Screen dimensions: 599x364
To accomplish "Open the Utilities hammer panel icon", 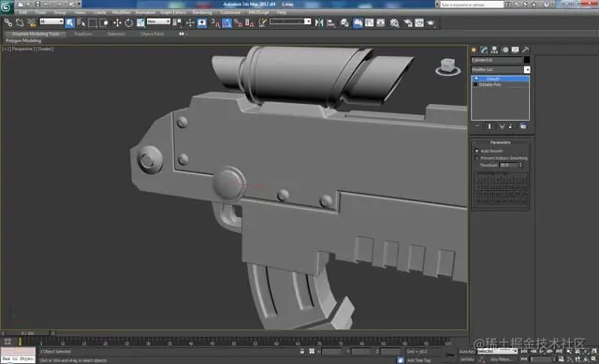I will (x=526, y=50).
